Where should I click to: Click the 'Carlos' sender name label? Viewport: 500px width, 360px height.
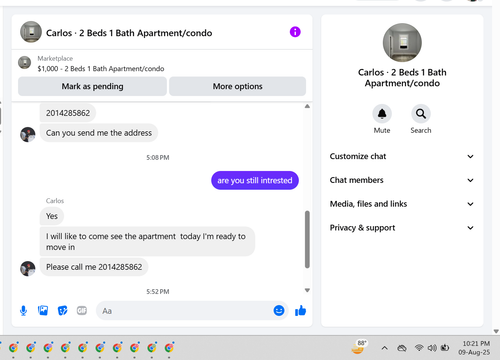(55, 201)
